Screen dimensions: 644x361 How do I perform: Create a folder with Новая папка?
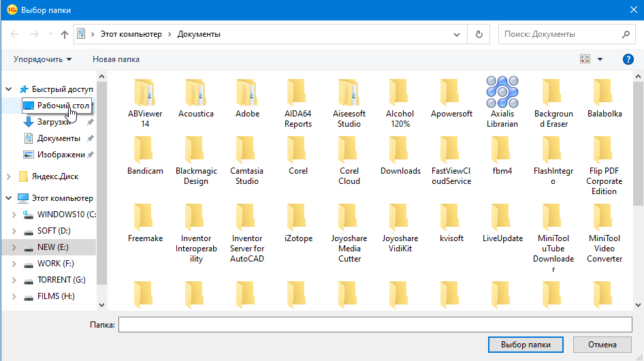pyautogui.click(x=116, y=59)
